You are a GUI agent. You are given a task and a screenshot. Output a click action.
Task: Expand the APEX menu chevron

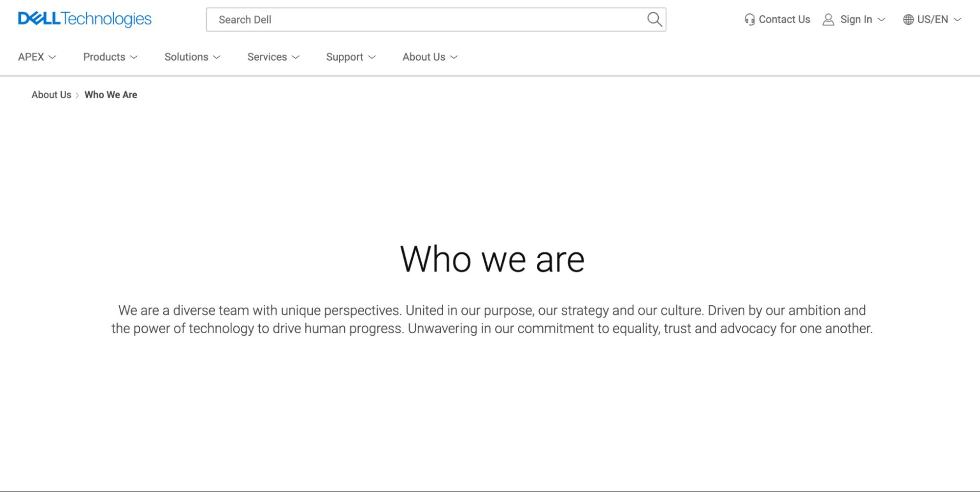[x=52, y=57]
